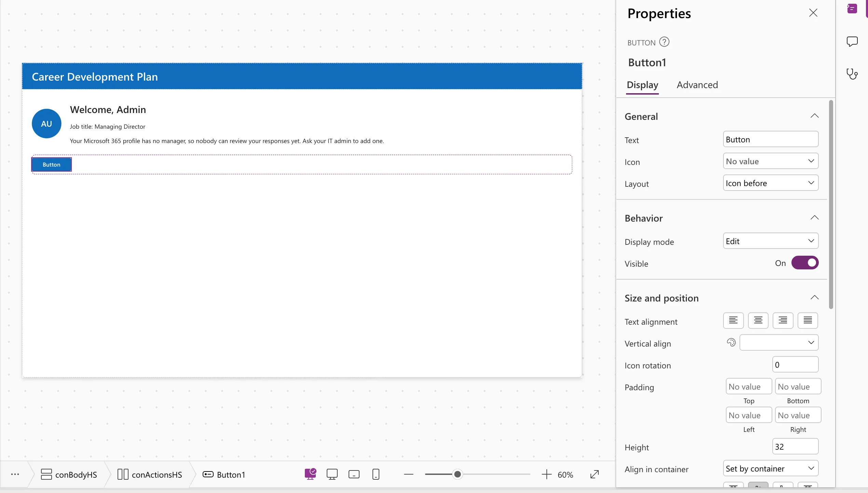Click the Properties panel scrollbar
The width and height of the screenshot is (868, 493).
pos(831,205)
